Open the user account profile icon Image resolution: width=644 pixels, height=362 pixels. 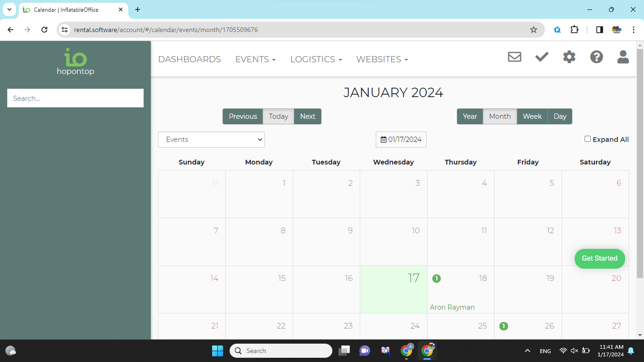click(623, 57)
